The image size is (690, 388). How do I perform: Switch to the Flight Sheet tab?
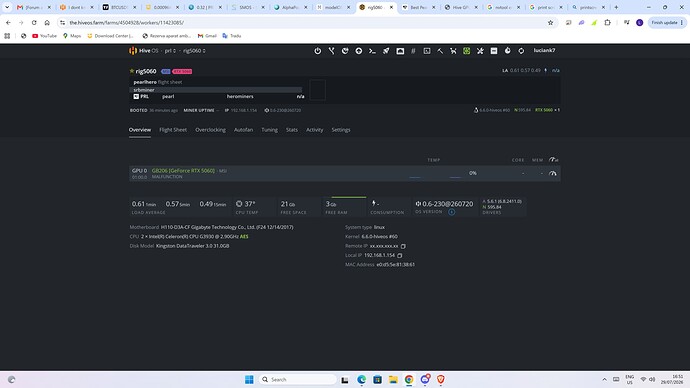tap(173, 130)
